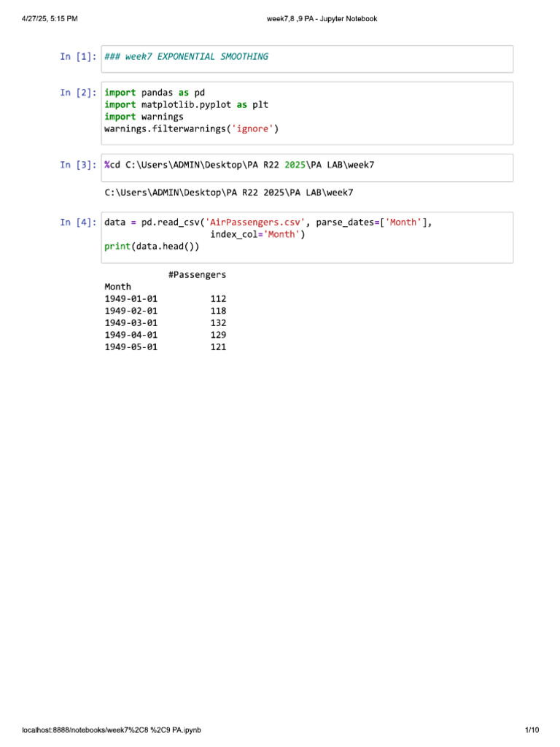The image size is (560, 747).
Task: Click the passenger value 121
Action: 218,347
